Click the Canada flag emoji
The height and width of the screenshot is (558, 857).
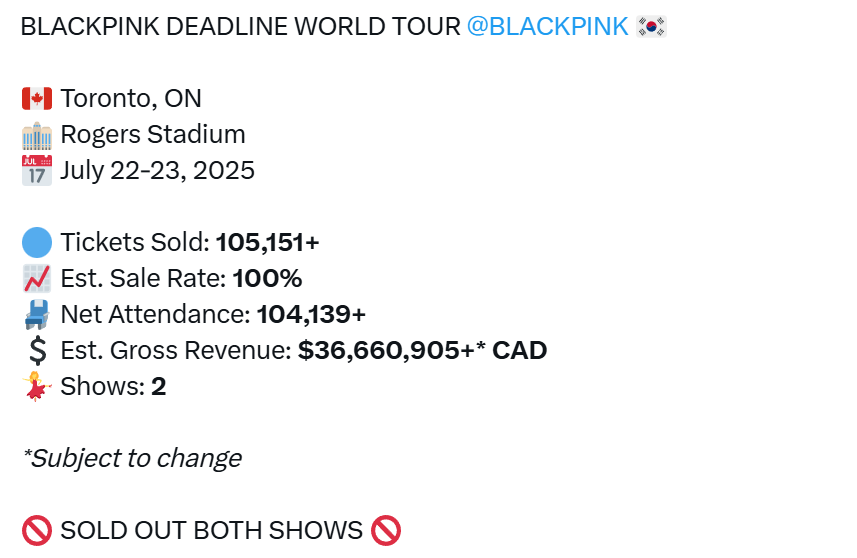(37, 98)
